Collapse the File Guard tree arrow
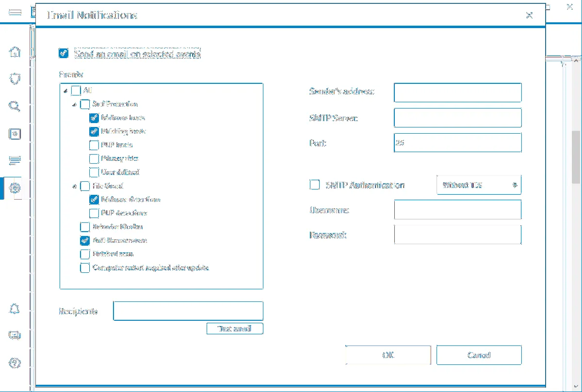This screenshot has height=392, width=582. [74, 187]
